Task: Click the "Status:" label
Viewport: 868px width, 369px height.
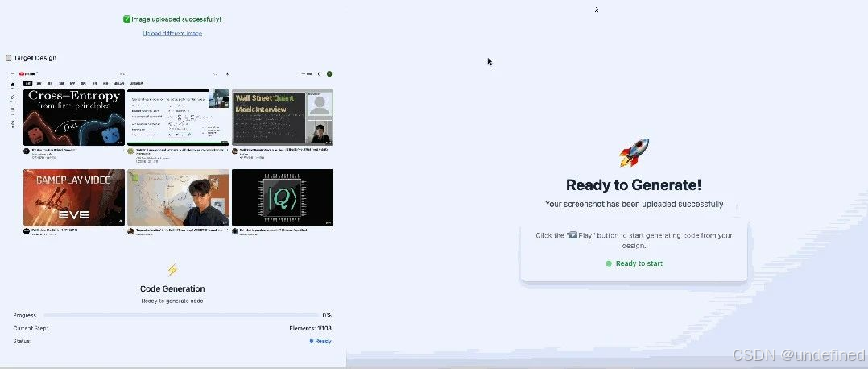Action: [23, 342]
